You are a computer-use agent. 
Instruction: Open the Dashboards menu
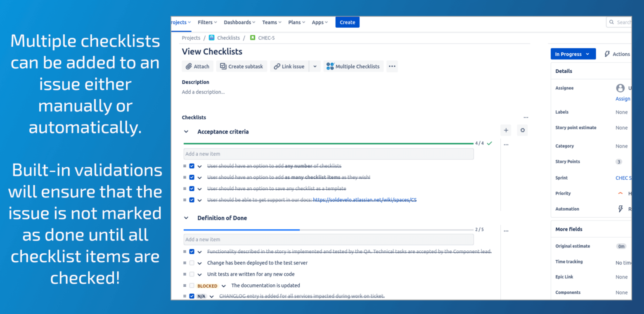[x=239, y=22]
